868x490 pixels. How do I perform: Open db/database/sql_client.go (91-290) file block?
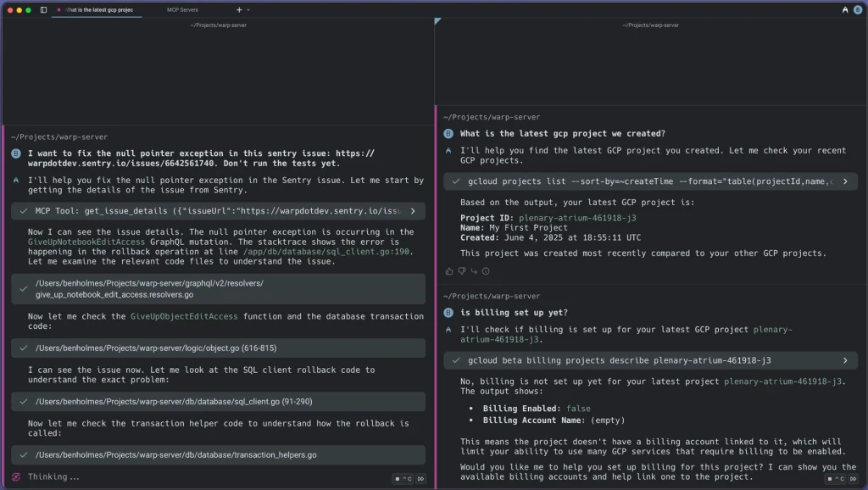tap(218, 402)
